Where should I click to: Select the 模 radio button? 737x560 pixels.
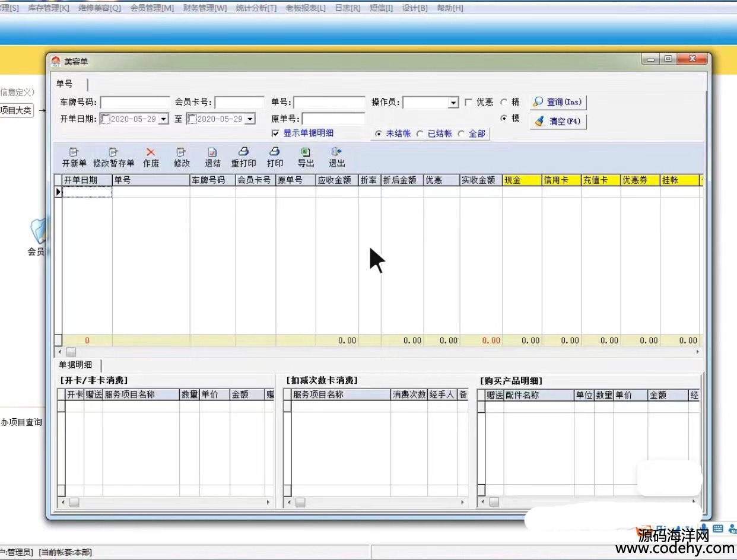tap(504, 118)
